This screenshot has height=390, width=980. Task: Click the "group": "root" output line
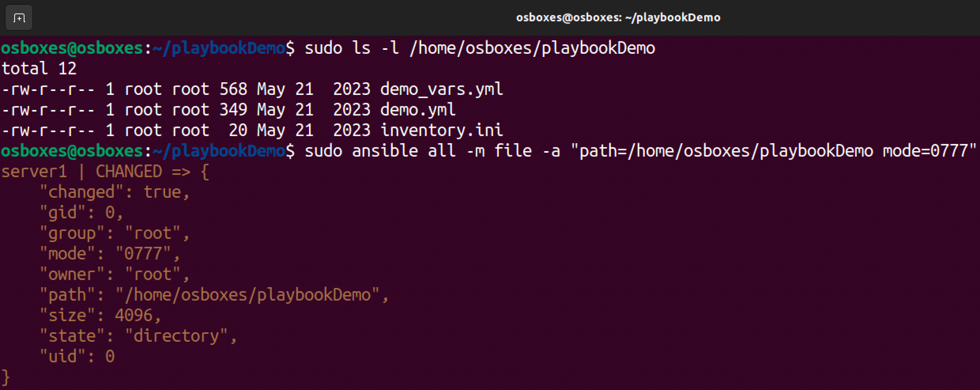[115, 233]
